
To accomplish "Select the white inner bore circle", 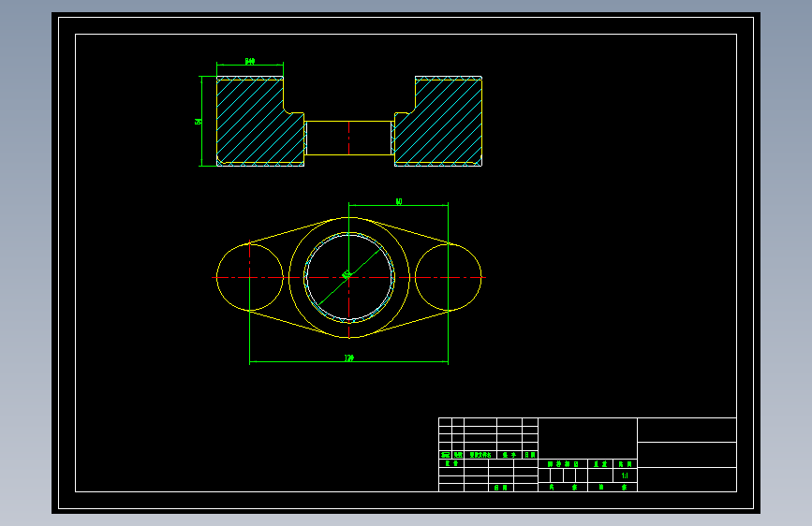I will 349,277.
